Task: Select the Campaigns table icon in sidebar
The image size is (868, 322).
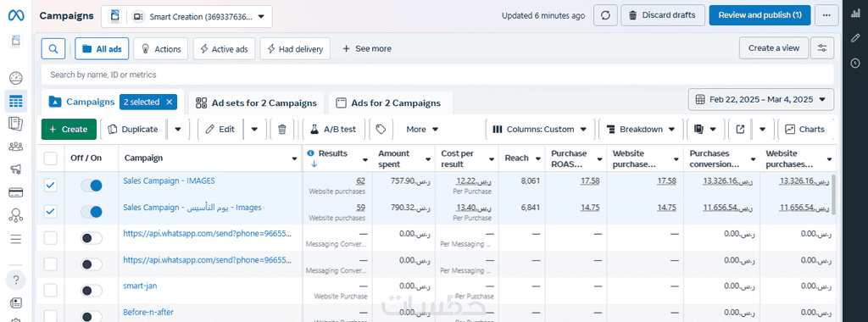Action: [x=15, y=101]
